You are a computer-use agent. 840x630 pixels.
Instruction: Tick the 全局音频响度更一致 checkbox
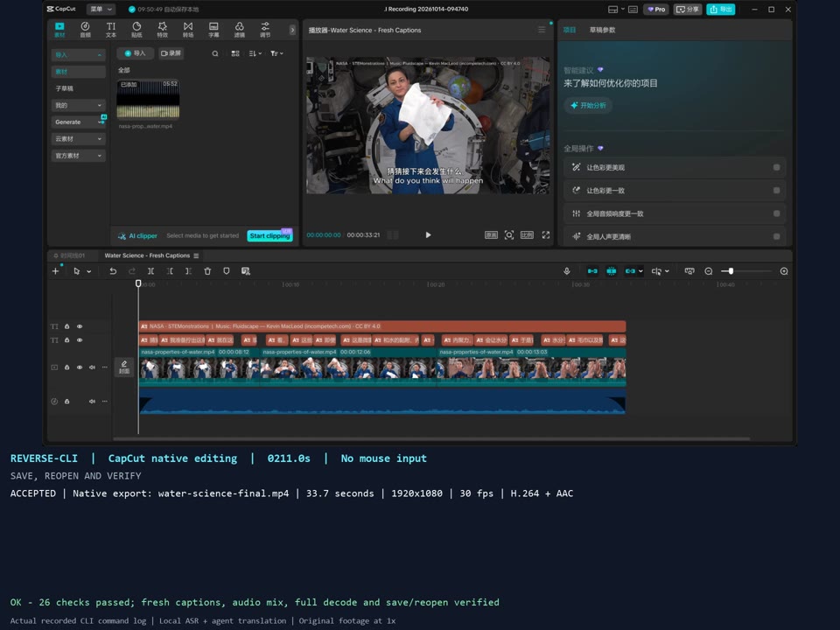coord(776,213)
